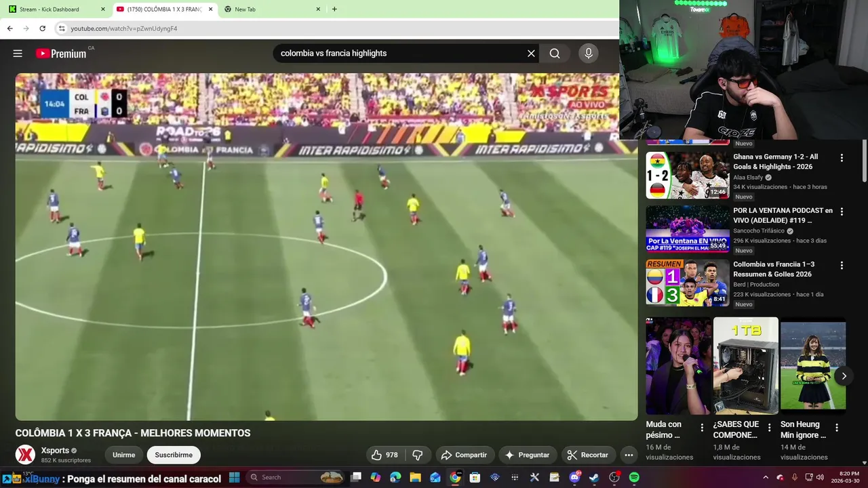
Task: Go back in browser history
Action: pyautogui.click(x=9, y=28)
